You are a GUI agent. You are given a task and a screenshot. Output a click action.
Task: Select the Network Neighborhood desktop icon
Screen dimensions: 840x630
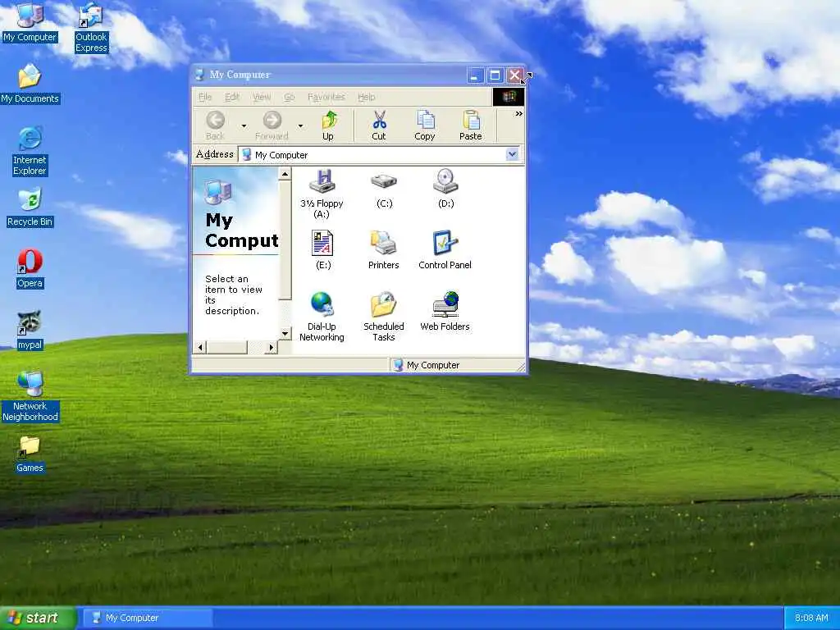pyautogui.click(x=30, y=396)
